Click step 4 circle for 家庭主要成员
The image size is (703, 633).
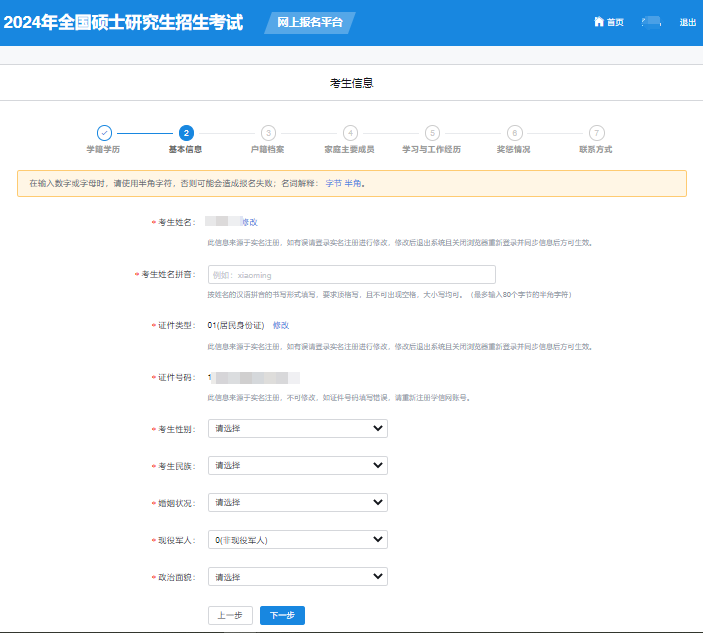[x=350, y=132]
